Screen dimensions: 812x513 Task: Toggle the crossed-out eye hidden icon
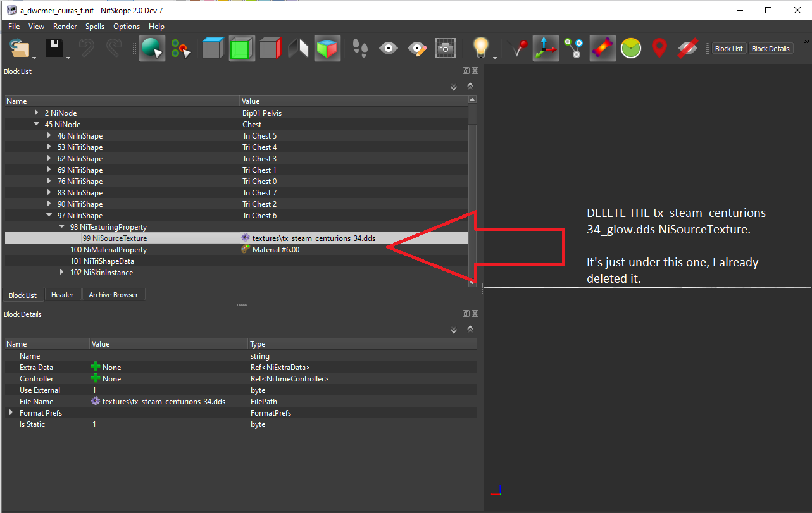(687, 48)
